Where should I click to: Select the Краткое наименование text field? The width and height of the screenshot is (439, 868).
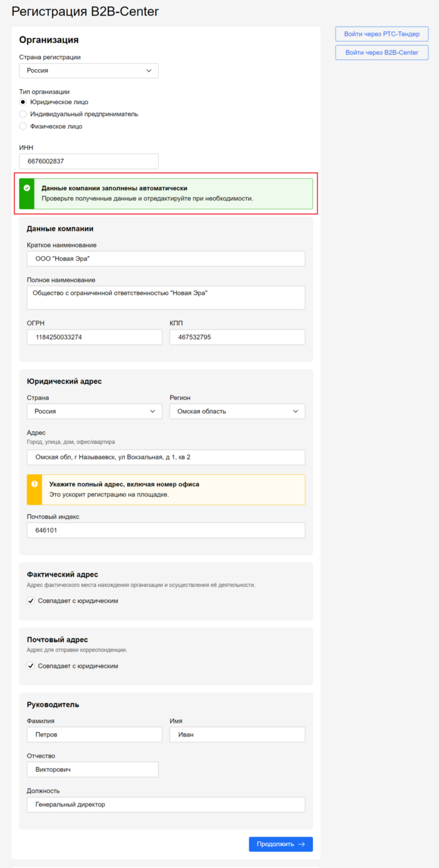[166, 259]
